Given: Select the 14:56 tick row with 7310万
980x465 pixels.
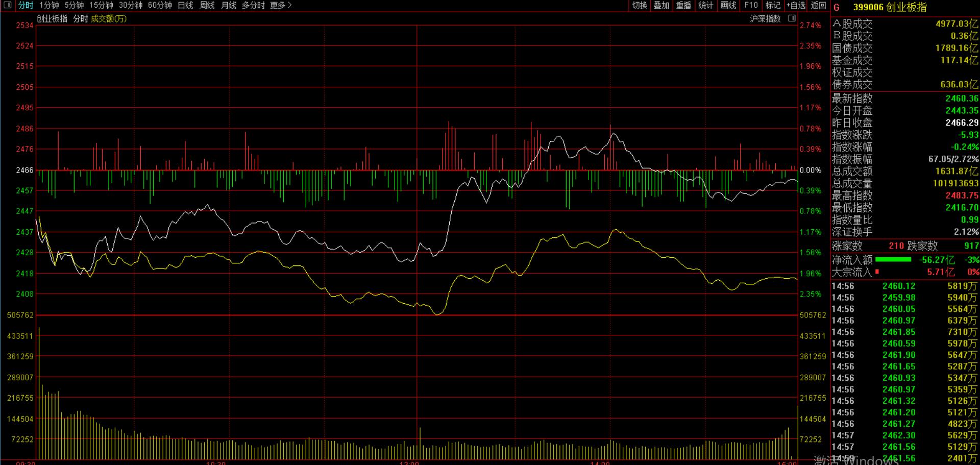Looking at the screenshot, I should point(905,332).
